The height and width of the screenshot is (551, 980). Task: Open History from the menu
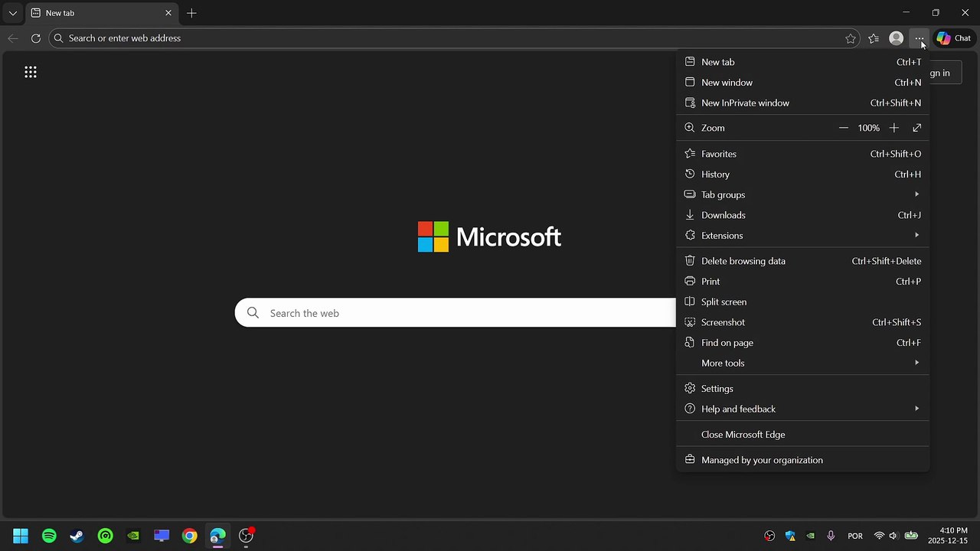(x=802, y=174)
